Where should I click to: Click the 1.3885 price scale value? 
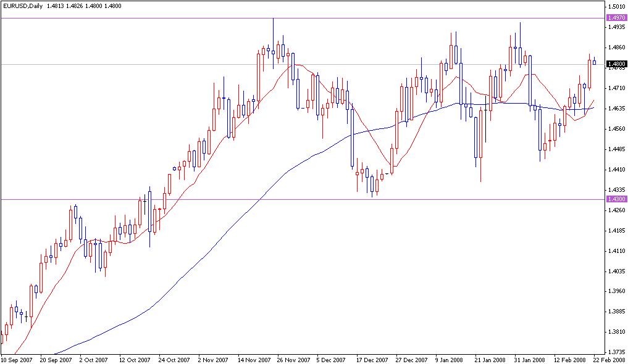(x=617, y=312)
